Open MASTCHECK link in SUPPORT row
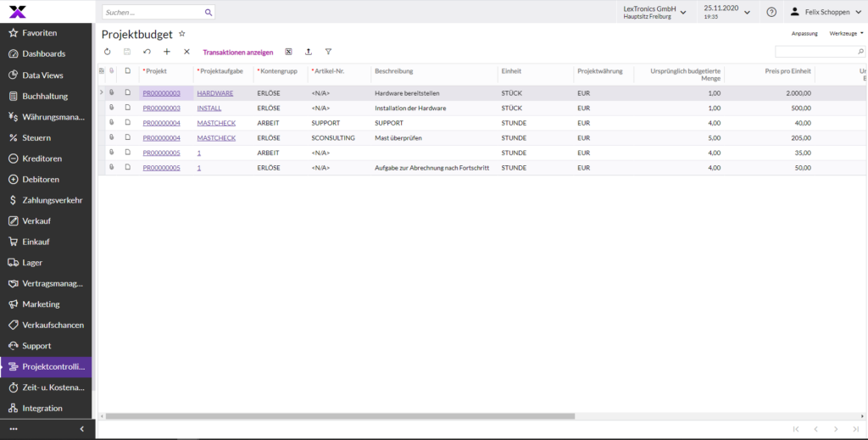 point(216,123)
